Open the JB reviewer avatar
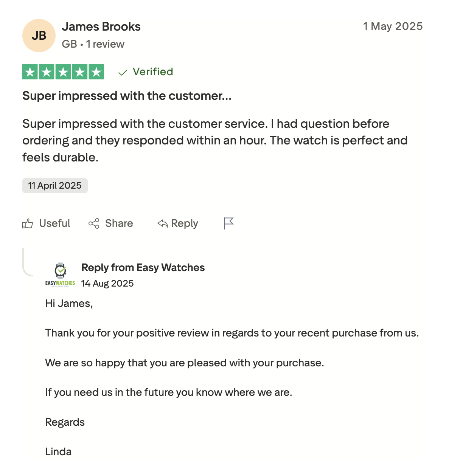Image resolution: width=460 pixels, height=476 pixels. [x=39, y=36]
